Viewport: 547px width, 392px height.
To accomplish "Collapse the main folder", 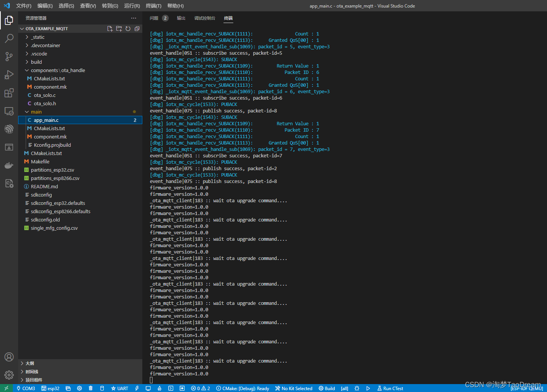I will point(80,112).
